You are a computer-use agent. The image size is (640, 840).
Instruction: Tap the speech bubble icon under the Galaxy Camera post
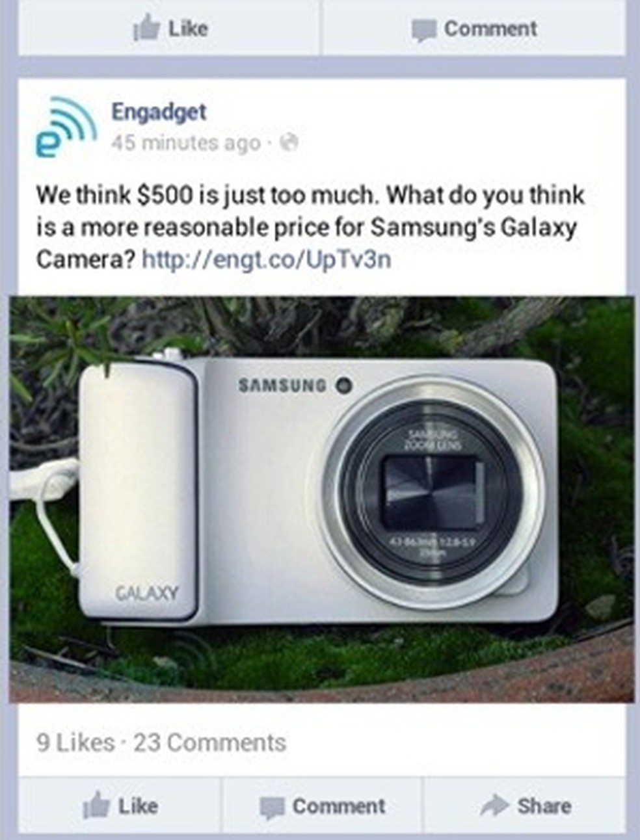272,807
